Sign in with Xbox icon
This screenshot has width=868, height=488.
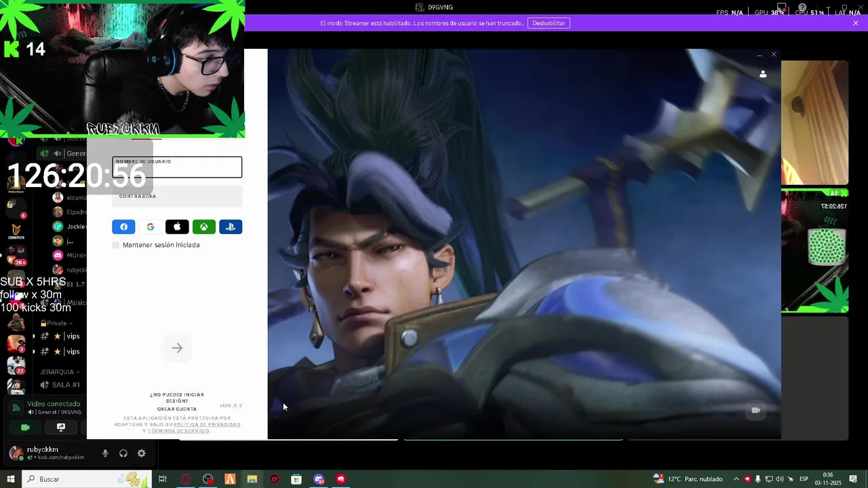pyautogui.click(x=203, y=227)
